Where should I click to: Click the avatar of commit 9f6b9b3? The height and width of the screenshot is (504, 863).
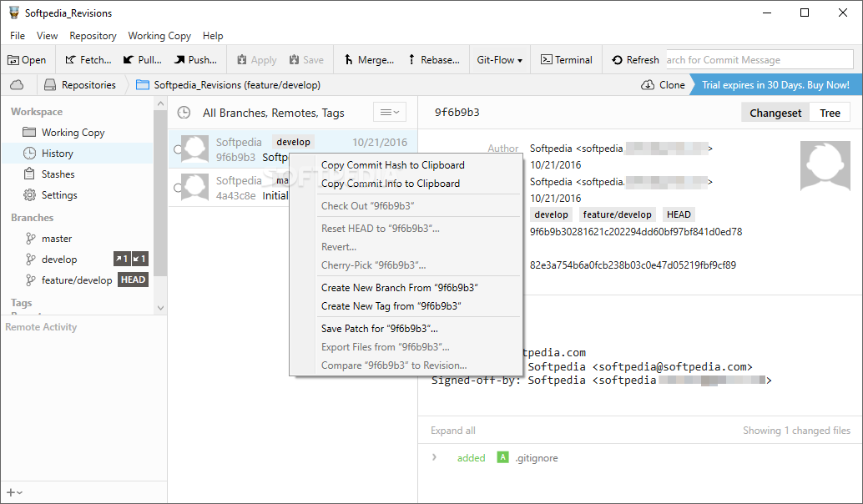tap(194, 149)
